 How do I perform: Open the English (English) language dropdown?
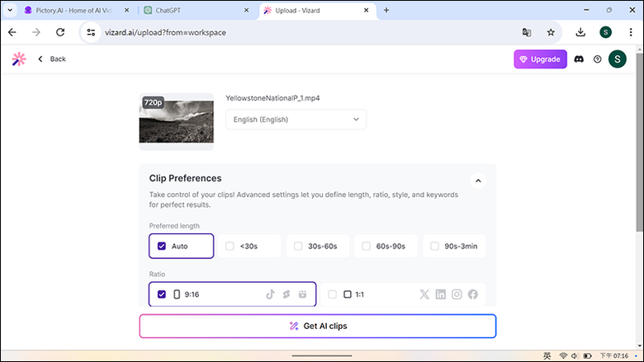pyautogui.click(x=296, y=120)
